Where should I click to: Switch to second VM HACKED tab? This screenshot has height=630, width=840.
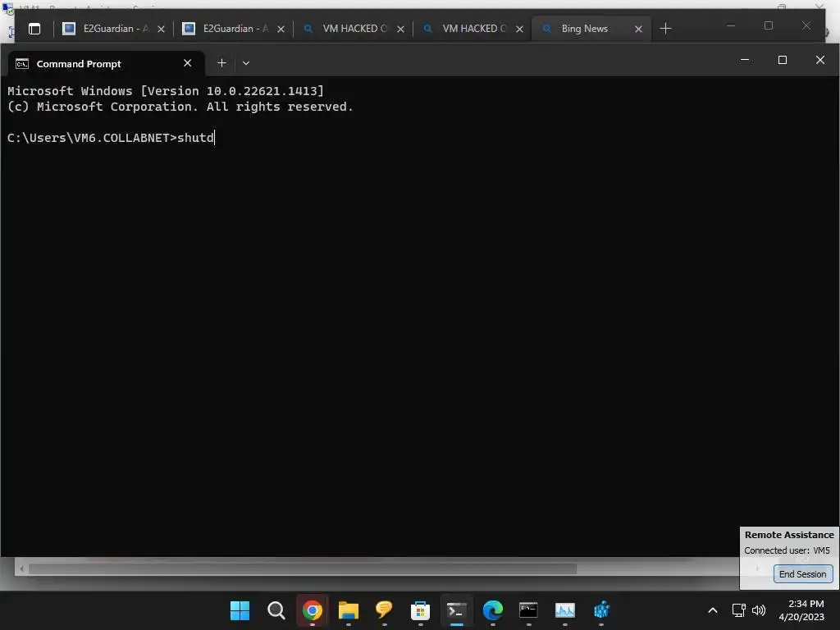(x=473, y=29)
